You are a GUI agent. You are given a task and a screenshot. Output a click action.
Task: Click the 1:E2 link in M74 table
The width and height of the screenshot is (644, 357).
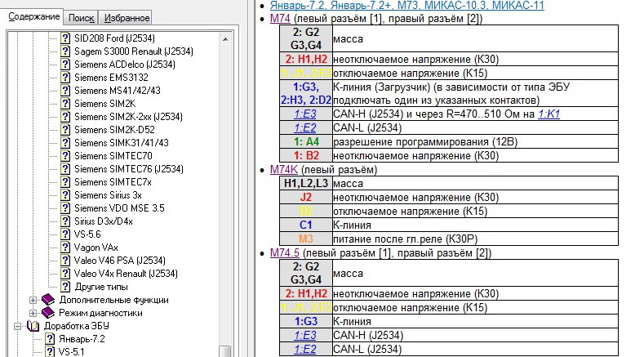tap(305, 128)
